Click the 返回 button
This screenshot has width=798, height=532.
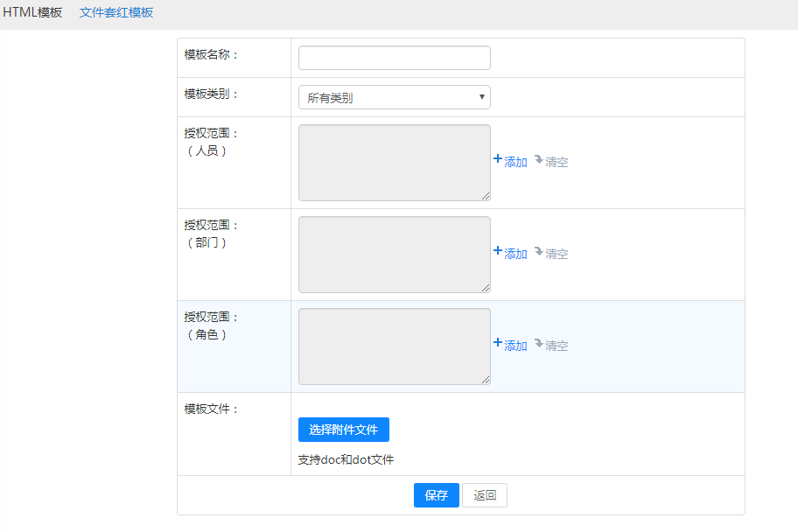click(485, 495)
